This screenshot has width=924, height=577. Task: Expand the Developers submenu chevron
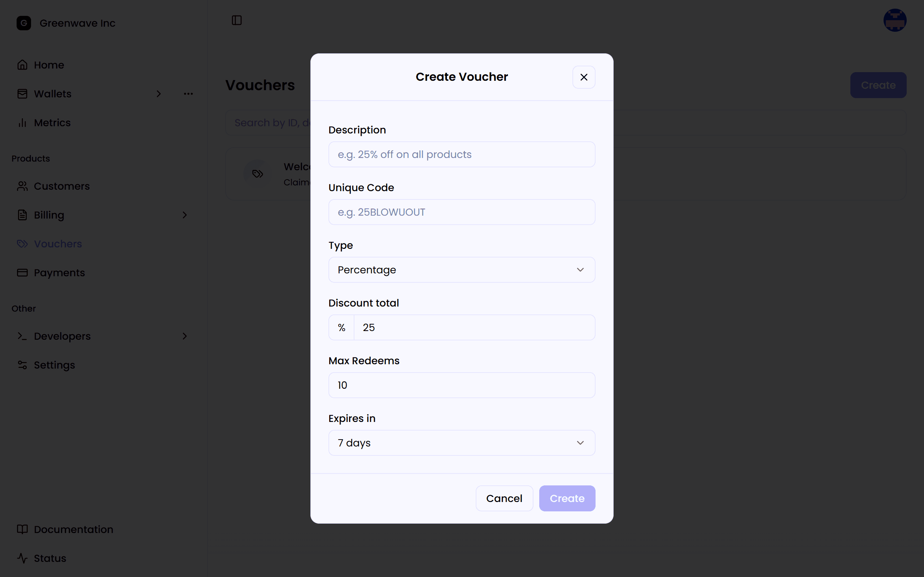(185, 336)
